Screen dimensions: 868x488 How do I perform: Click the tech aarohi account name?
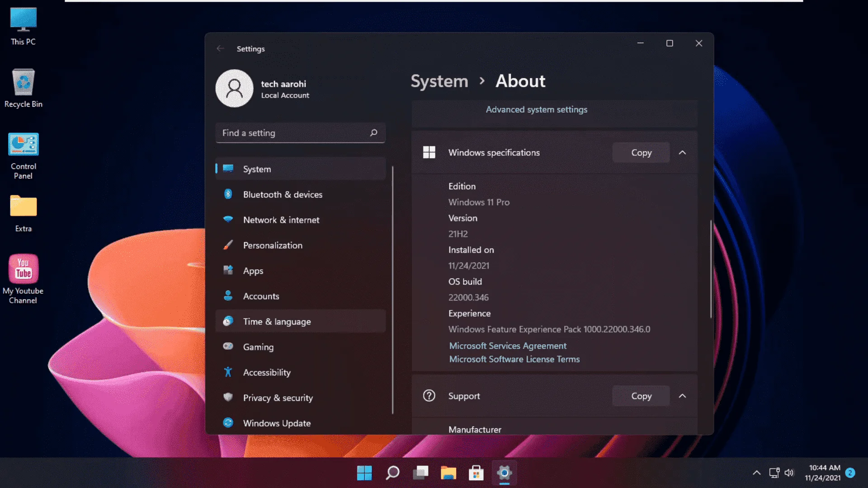pyautogui.click(x=283, y=84)
